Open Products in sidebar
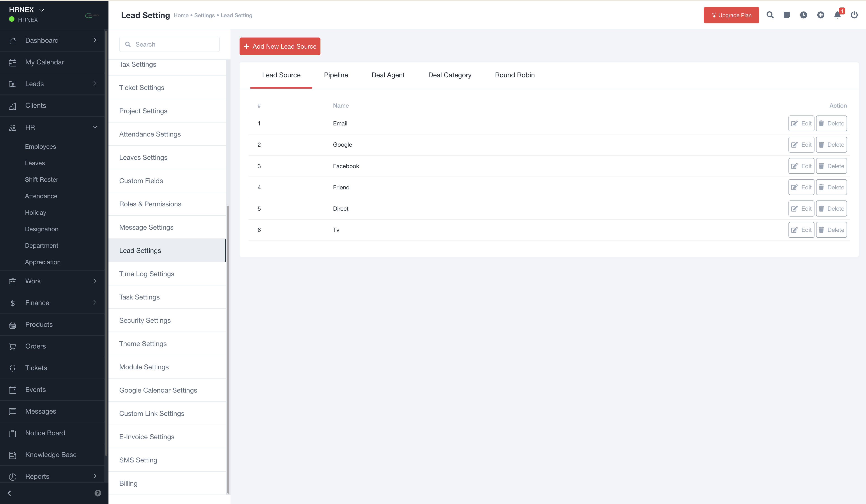866x504 pixels. pyautogui.click(x=52, y=325)
